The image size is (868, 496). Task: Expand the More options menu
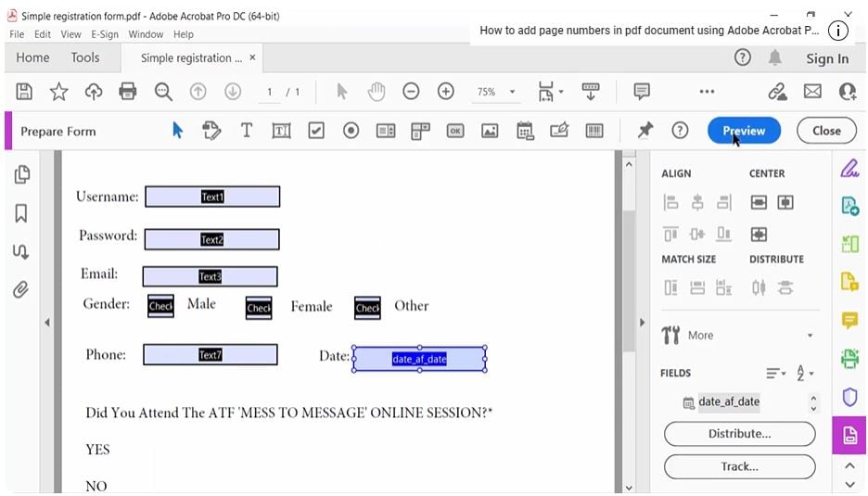(x=810, y=336)
